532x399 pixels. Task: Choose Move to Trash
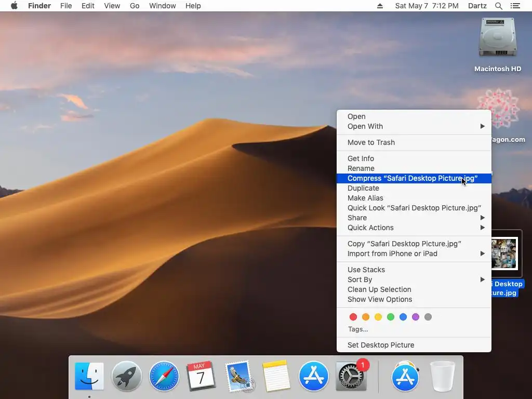point(414,142)
